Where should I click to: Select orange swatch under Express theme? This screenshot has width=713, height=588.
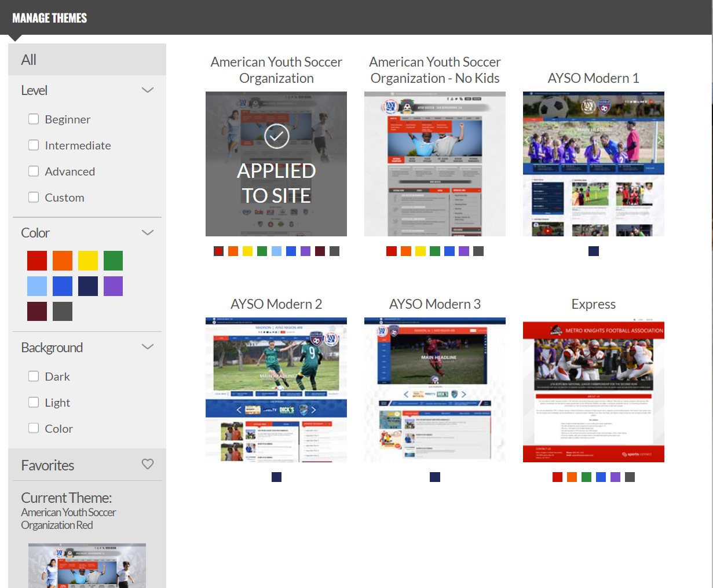(572, 477)
